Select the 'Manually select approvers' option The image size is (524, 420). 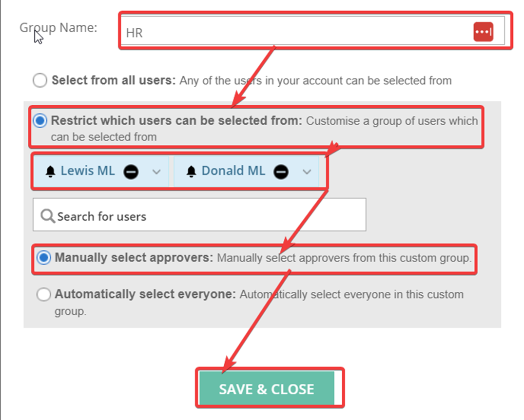(44, 258)
